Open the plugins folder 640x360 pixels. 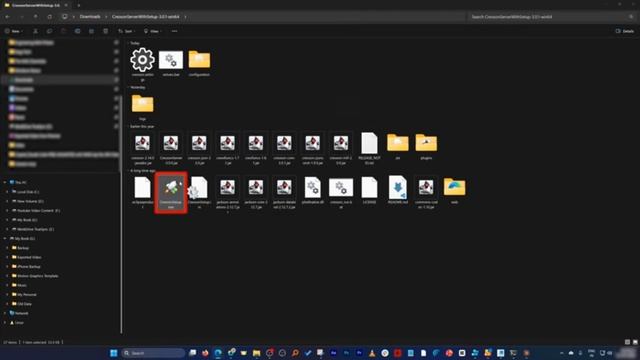pyautogui.click(x=426, y=146)
